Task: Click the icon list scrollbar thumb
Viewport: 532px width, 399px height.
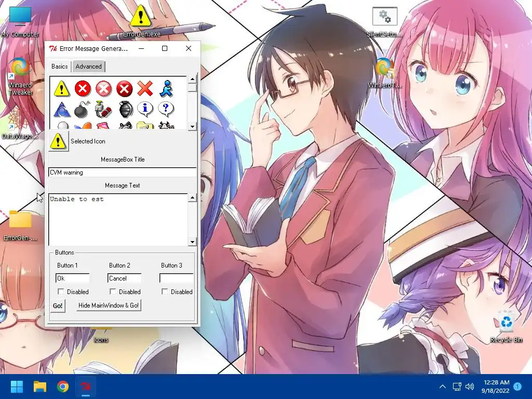Action: coord(192,87)
